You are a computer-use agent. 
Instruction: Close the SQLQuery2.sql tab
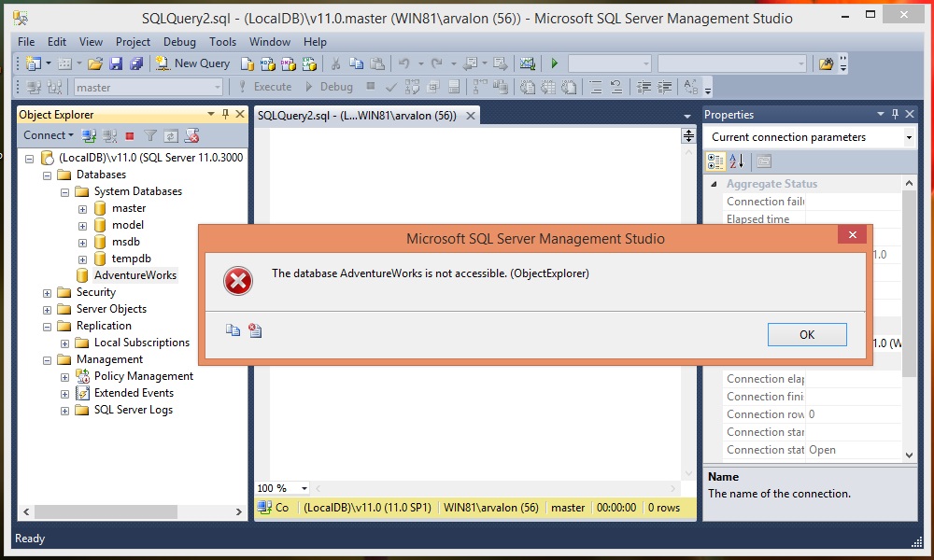(471, 116)
